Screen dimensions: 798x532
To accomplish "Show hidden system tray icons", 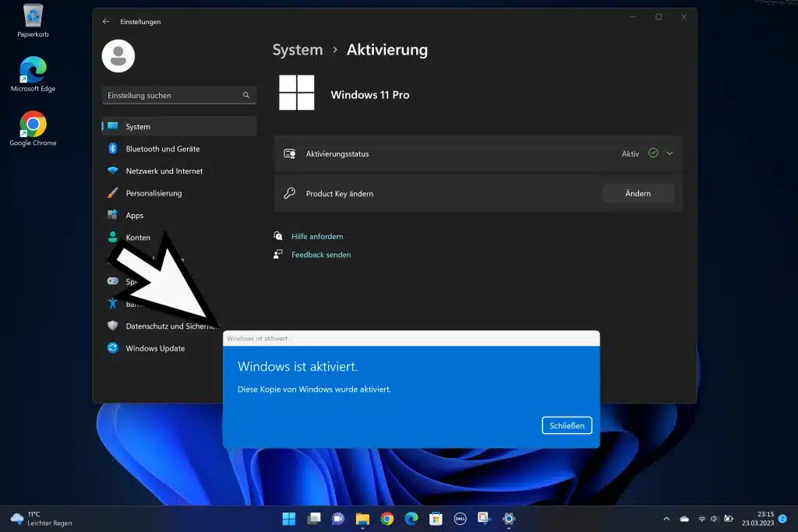I will point(667,519).
